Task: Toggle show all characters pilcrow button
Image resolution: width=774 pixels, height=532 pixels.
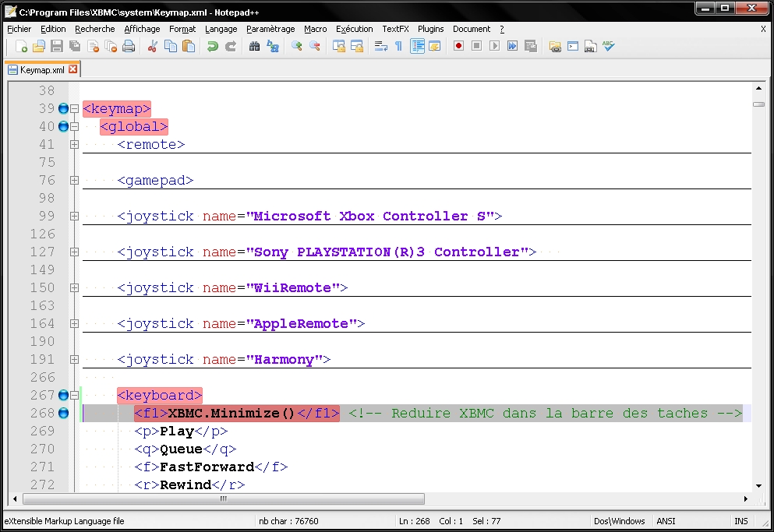Action: [398, 47]
